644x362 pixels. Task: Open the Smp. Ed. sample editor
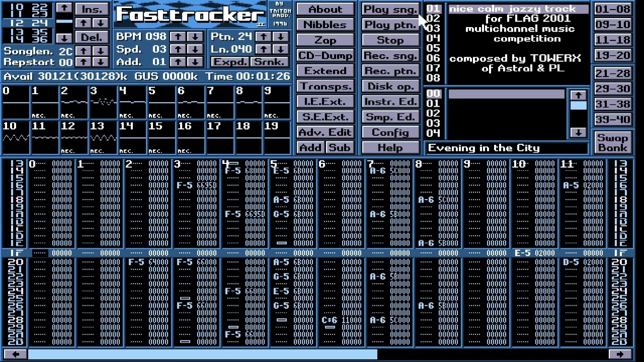point(390,117)
